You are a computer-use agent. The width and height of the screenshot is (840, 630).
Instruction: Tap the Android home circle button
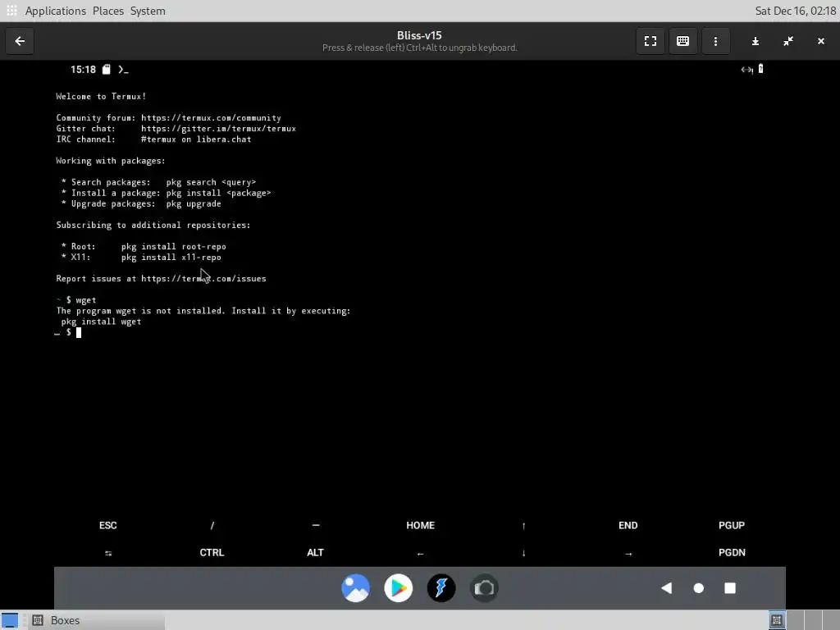coord(699,588)
